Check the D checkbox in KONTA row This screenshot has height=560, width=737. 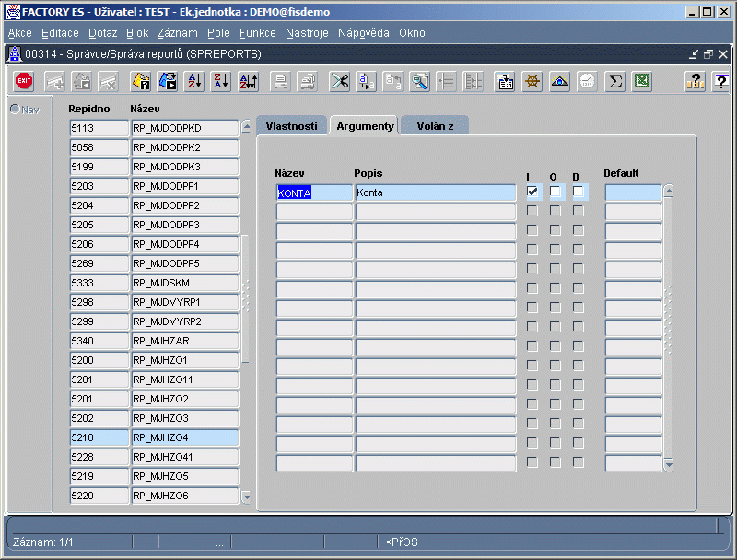coord(578,192)
